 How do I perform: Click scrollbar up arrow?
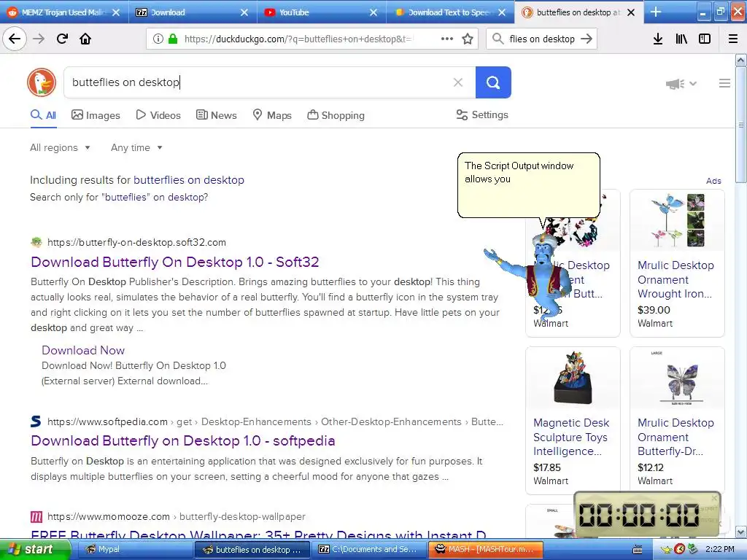tap(741, 60)
